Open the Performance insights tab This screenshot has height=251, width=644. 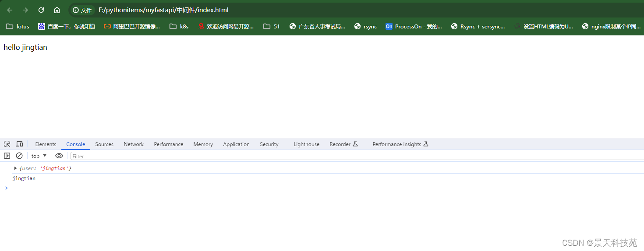pyautogui.click(x=400, y=144)
